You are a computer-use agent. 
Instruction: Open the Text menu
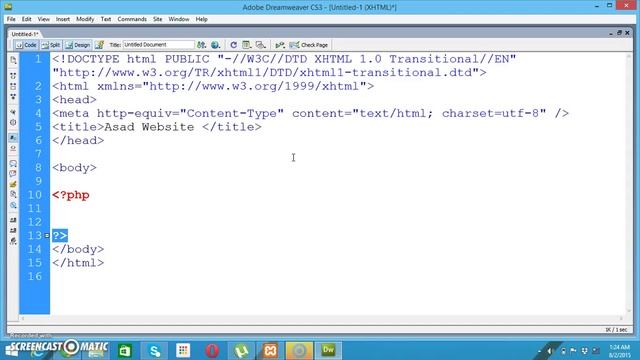(x=106, y=19)
